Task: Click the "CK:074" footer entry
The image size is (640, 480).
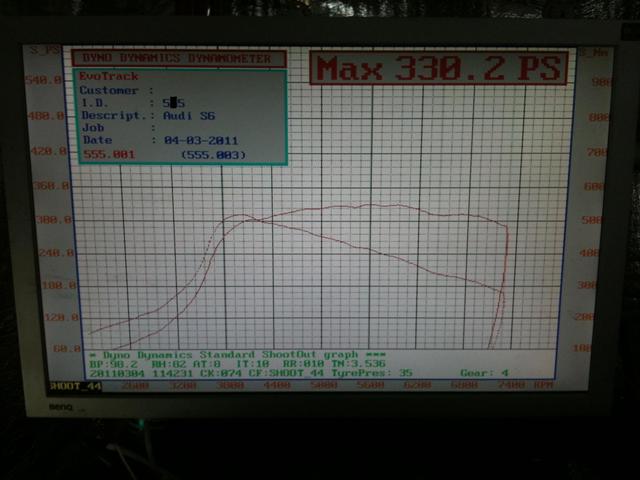Action: (221, 373)
